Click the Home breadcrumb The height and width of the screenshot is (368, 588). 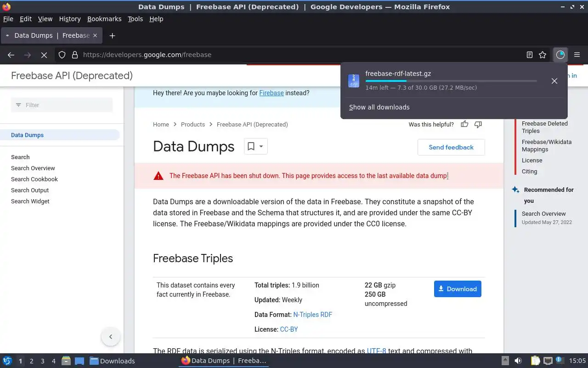coord(161,124)
